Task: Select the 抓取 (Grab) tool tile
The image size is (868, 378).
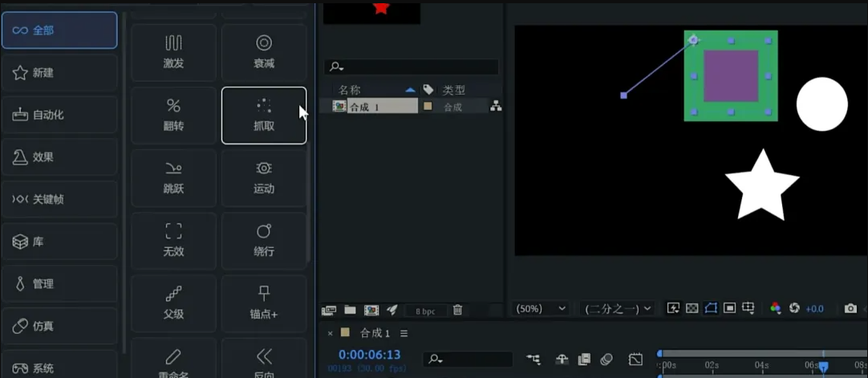Action: [x=263, y=116]
